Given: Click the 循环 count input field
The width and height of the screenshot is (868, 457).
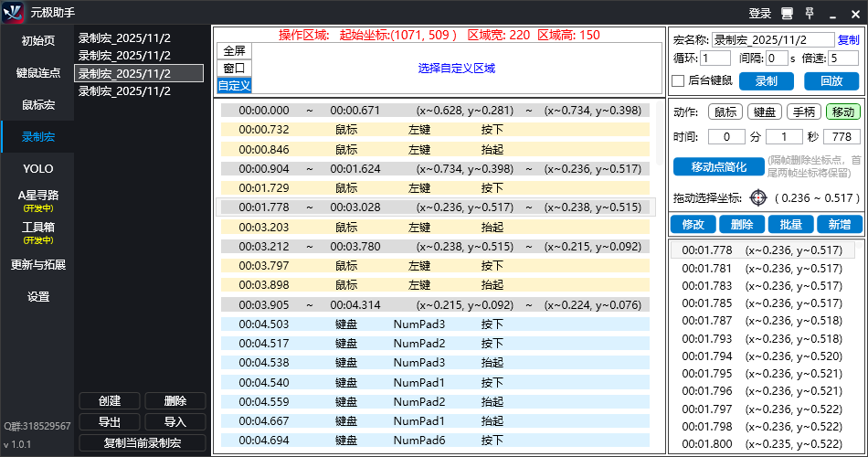Looking at the screenshot, I should coord(715,58).
